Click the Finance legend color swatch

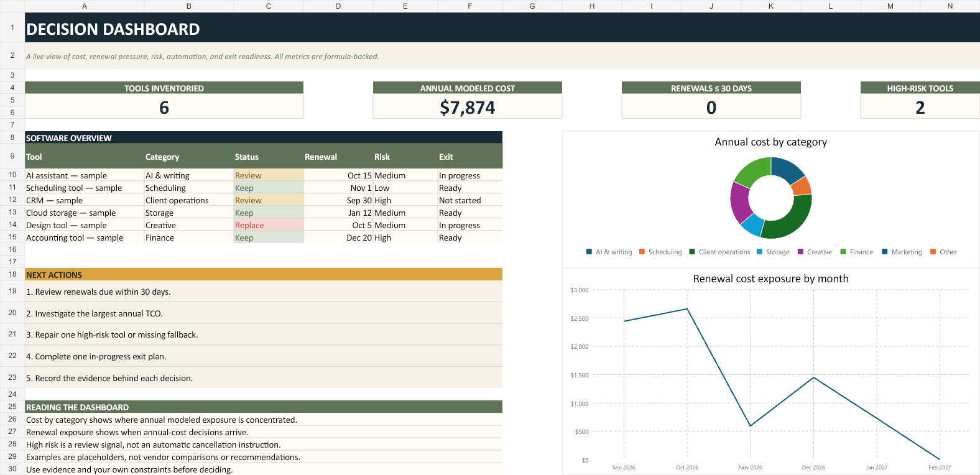pos(843,252)
